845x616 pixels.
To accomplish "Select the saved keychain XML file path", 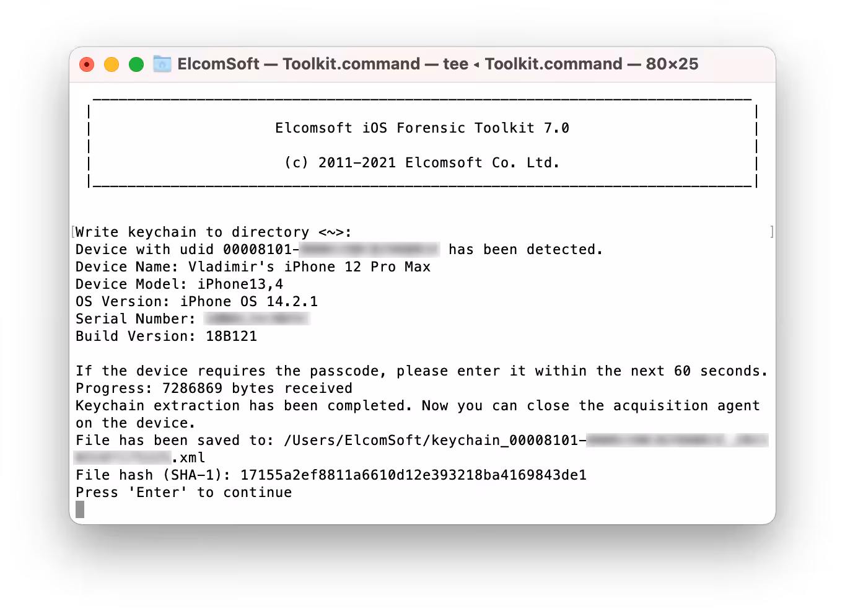I will pyautogui.click(x=434, y=440).
